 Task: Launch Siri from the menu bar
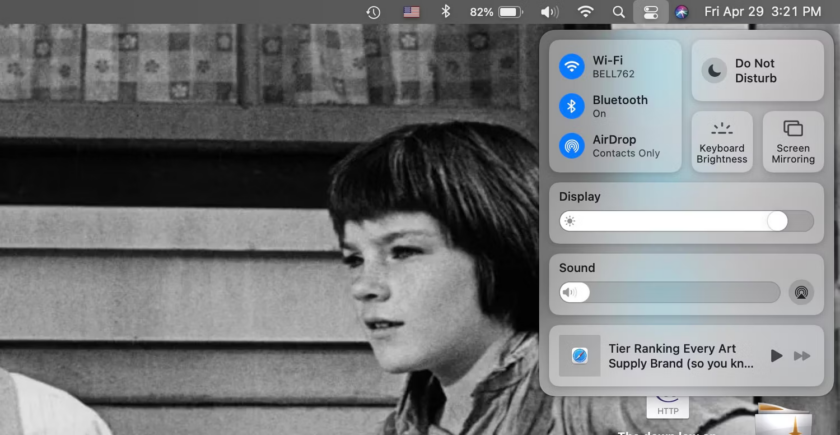pyautogui.click(x=681, y=12)
